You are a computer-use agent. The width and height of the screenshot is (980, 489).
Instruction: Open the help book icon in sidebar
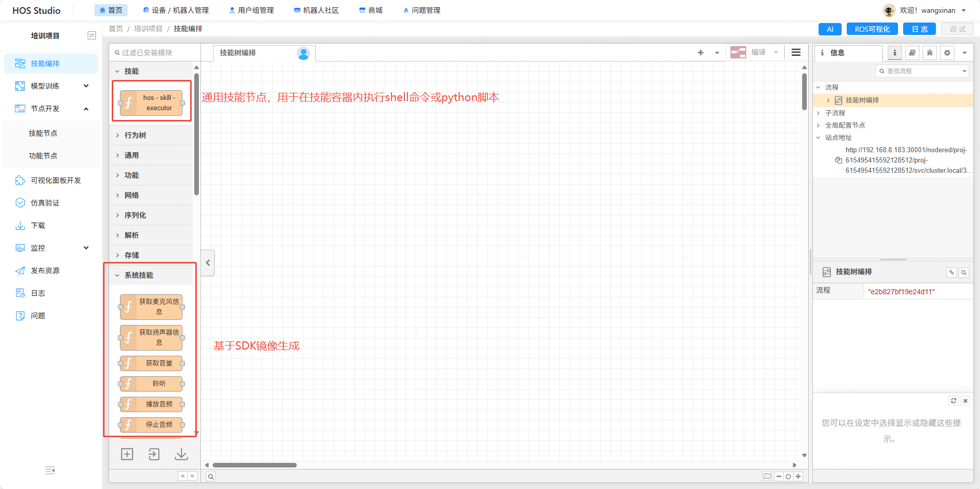point(912,53)
